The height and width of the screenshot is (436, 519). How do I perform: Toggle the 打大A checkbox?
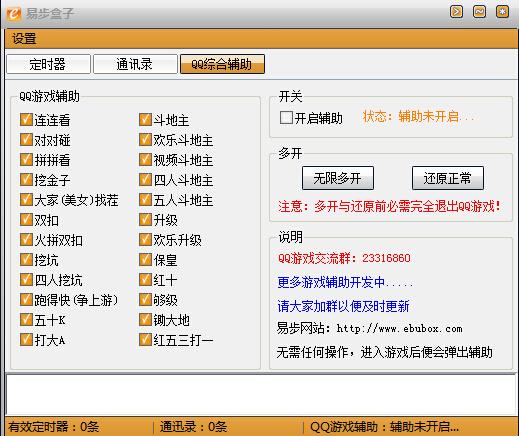click(26, 340)
